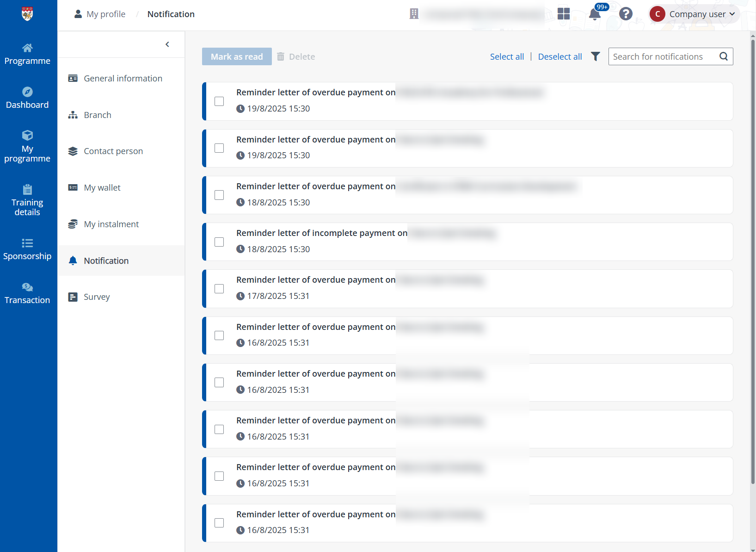Viewport: 756px width, 552px height.
Task: Click the Select all link
Action: pos(507,56)
